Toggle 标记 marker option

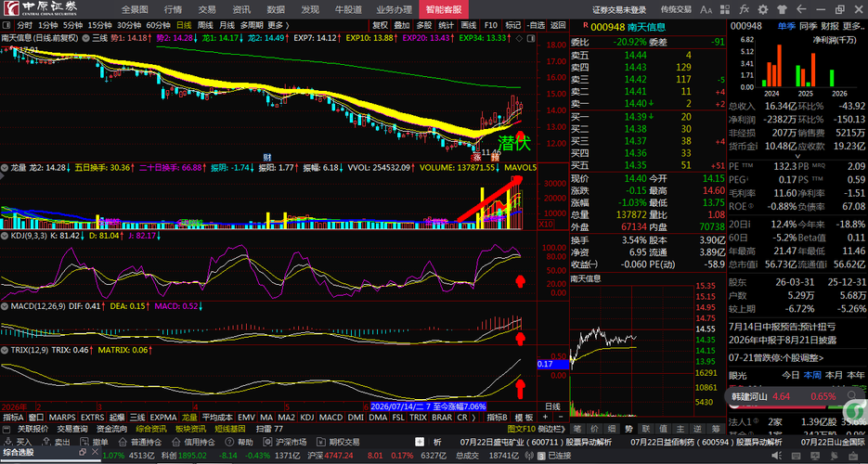click(x=512, y=25)
